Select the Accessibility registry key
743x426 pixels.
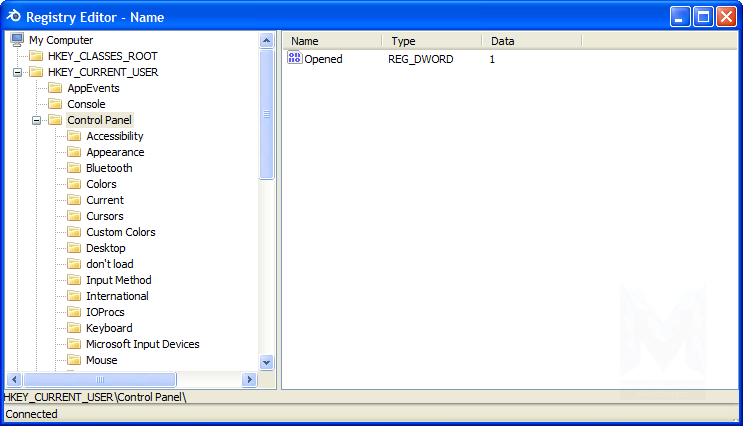(114, 136)
